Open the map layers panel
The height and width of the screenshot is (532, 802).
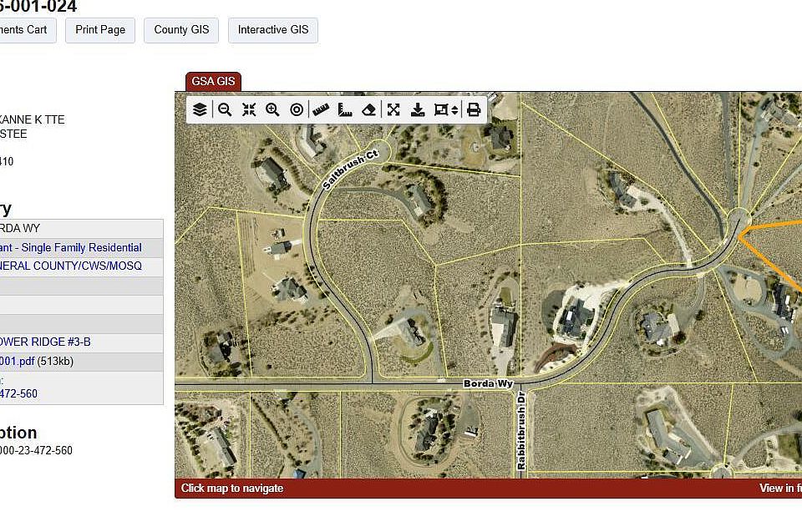click(x=200, y=109)
